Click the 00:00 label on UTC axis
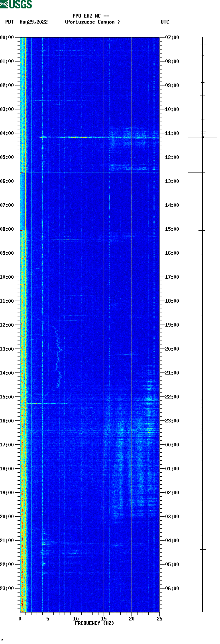This screenshot has height=644, width=220. [x=172, y=445]
